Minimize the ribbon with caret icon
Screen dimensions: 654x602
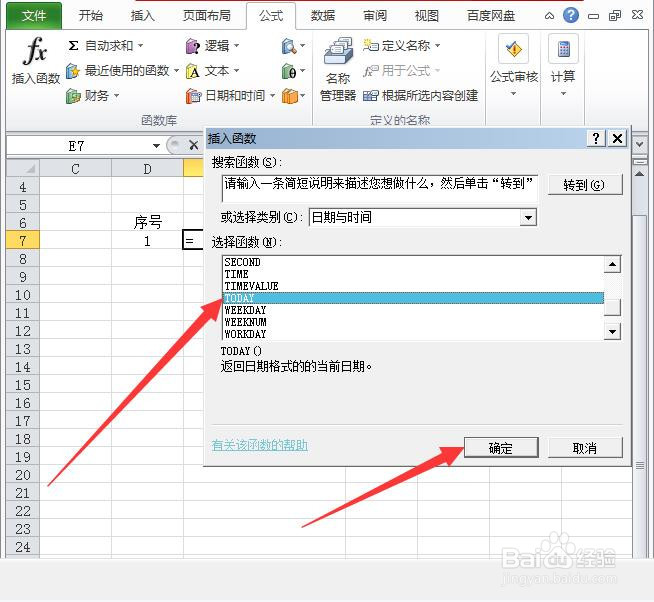click(x=549, y=16)
